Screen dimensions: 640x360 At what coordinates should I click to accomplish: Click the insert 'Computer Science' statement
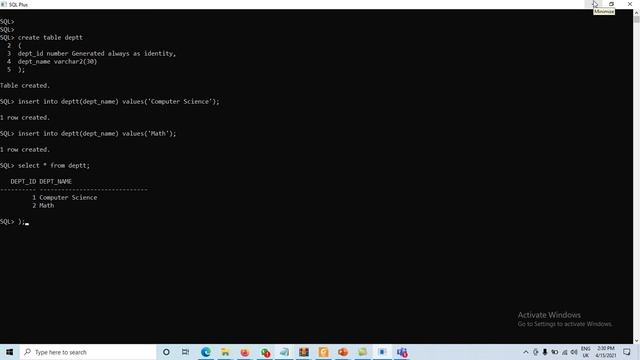pos(110,102)
